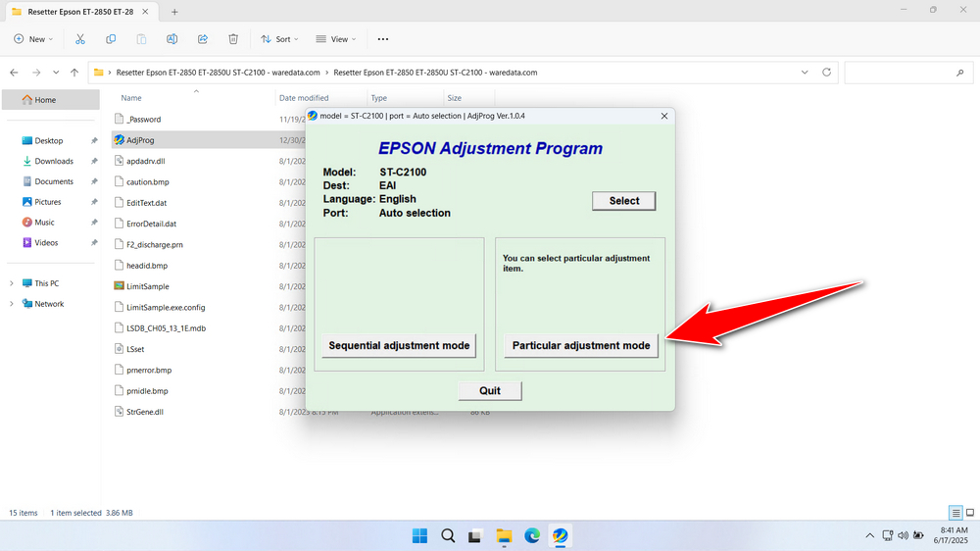Click the Cut icon in toolbar
The width and height of the screenshot is (980, 551).
click(80, 39)
